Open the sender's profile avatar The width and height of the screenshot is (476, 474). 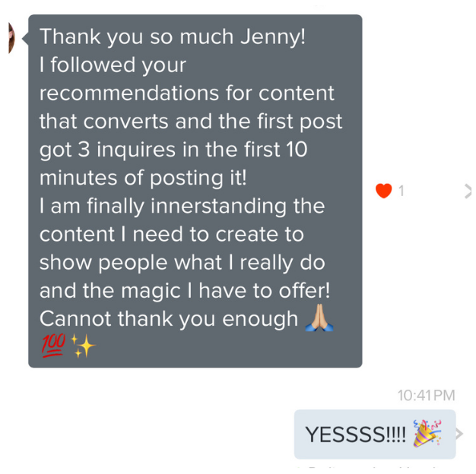pyautogui.click(x=11, y=38)
